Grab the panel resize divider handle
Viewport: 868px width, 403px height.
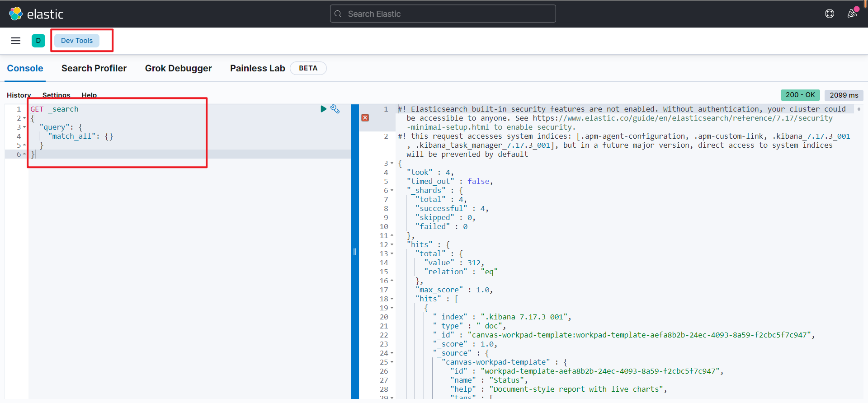tap(355, 252)
